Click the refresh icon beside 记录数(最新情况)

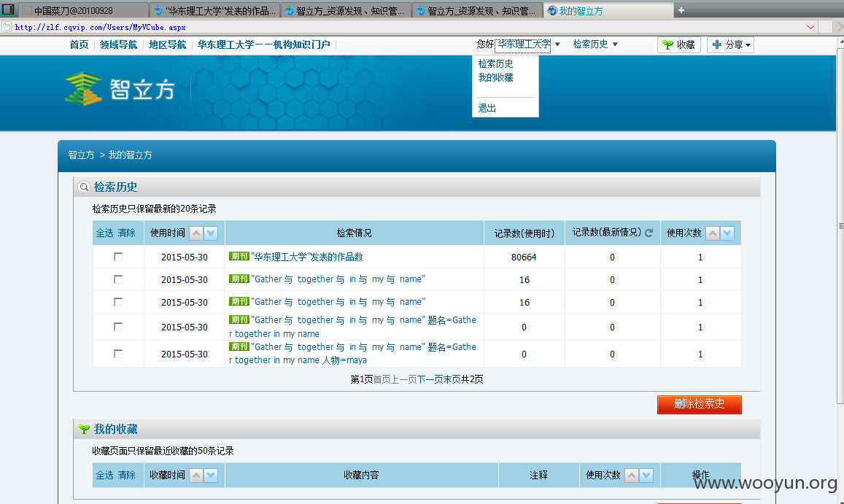[x=649, y=233]
